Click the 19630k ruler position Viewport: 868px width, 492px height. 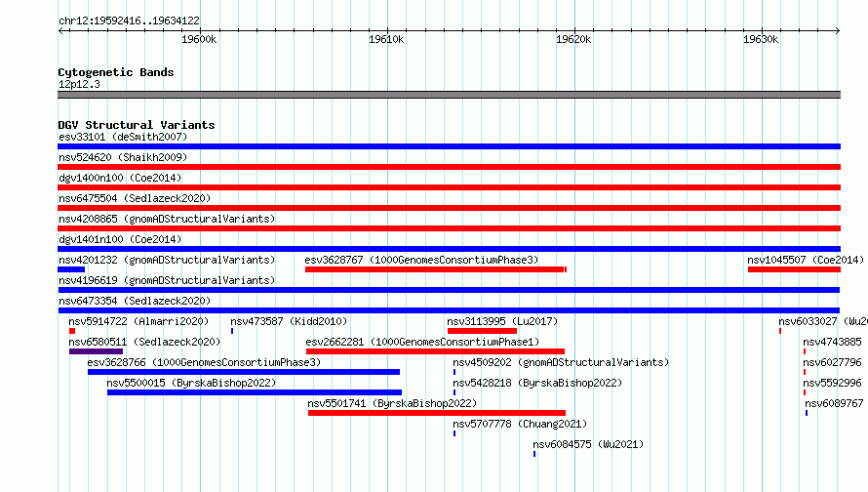coord(761,39)
